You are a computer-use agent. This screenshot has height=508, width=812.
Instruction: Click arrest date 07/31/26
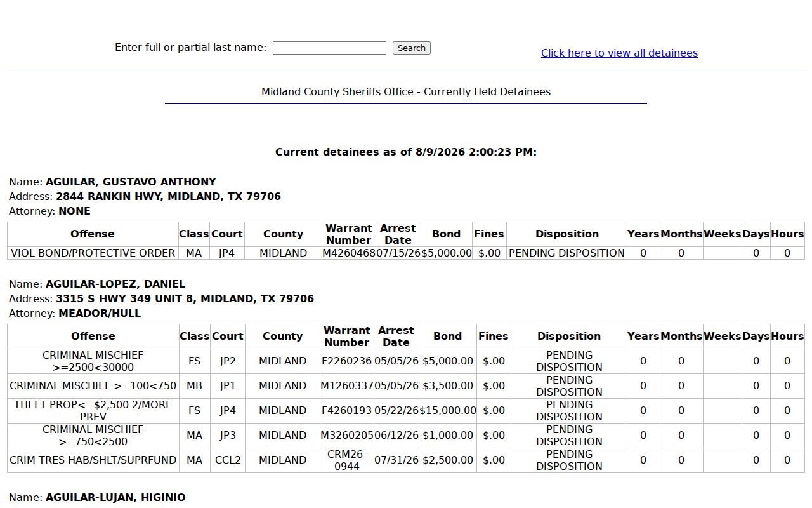pyautogui.click(x=396, y=460)
